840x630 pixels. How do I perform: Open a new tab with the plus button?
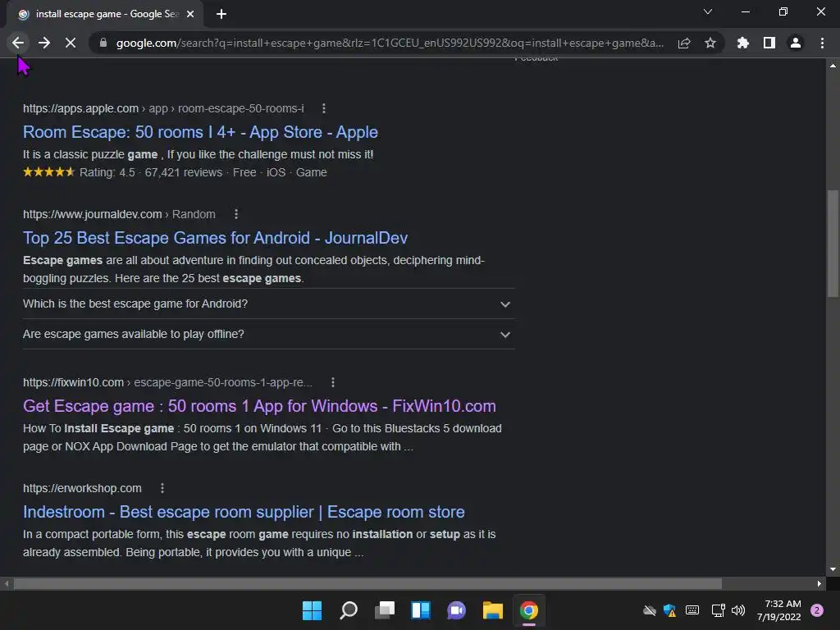pyautogui.click(x=221, y=14)
